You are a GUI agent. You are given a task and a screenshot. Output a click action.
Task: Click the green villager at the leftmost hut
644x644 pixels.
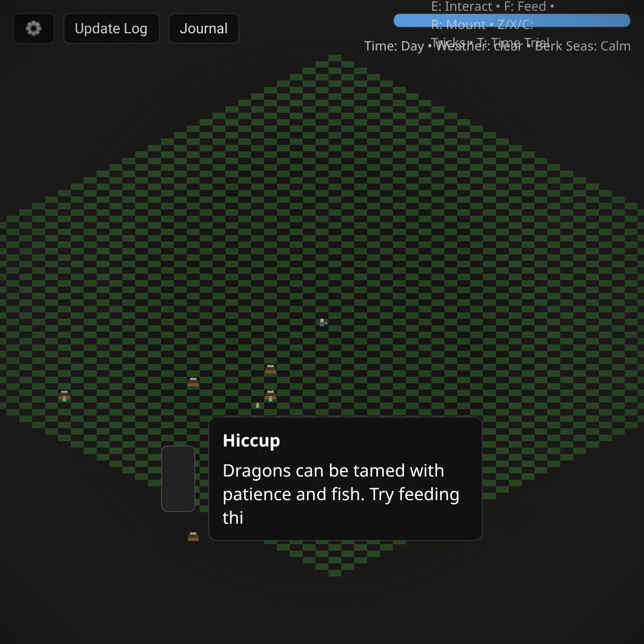pyautogui.click(x=64, y=399)
